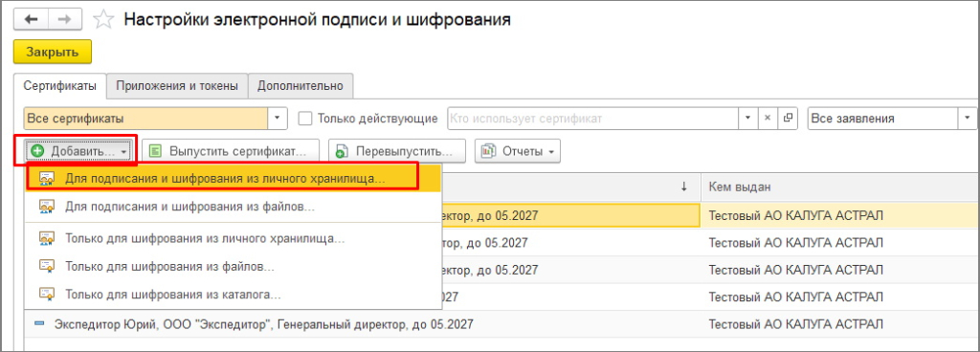Open the selection window icon next to user field

[788, 119]
